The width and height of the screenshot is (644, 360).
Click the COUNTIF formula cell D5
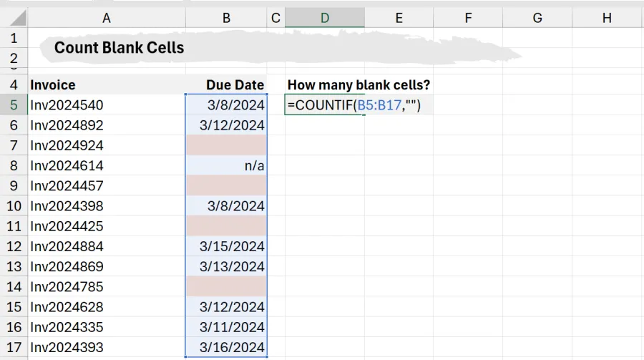[x=324, y=104]
